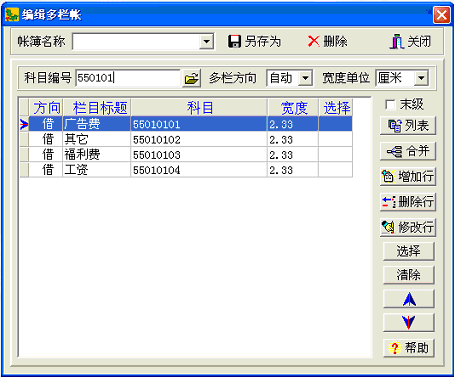Screen dimensions: 454x377
Task: Open the 帐簿名称 dropdown arrow
Action: click(207, 42)
